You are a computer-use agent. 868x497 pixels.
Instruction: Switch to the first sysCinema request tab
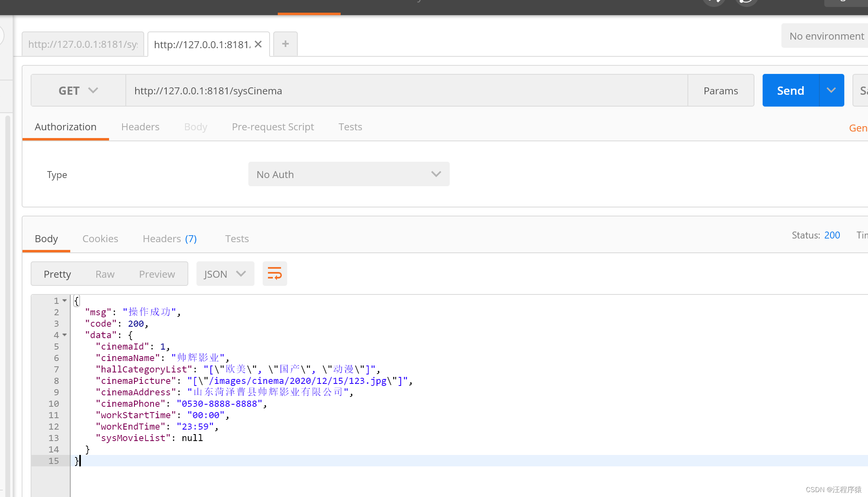83,44
